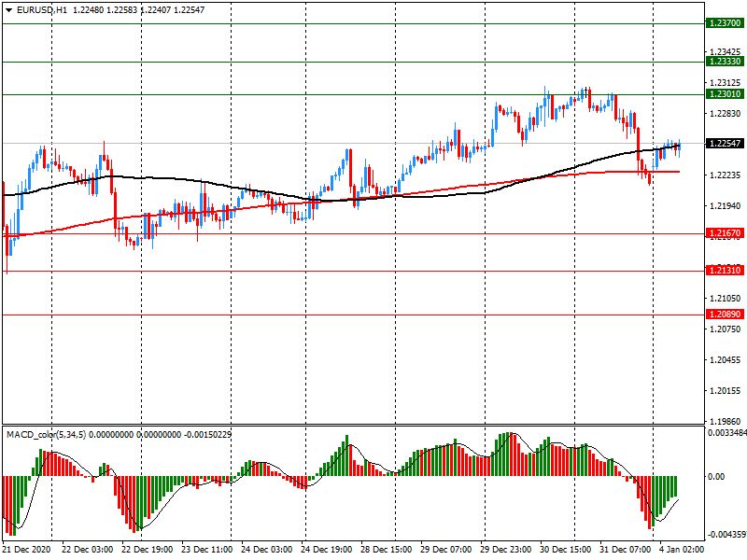The image size is (747, 560).
Task: Click the 21 Dec 2020 time label
Action: pyautogui.click(x=29, y=550)
